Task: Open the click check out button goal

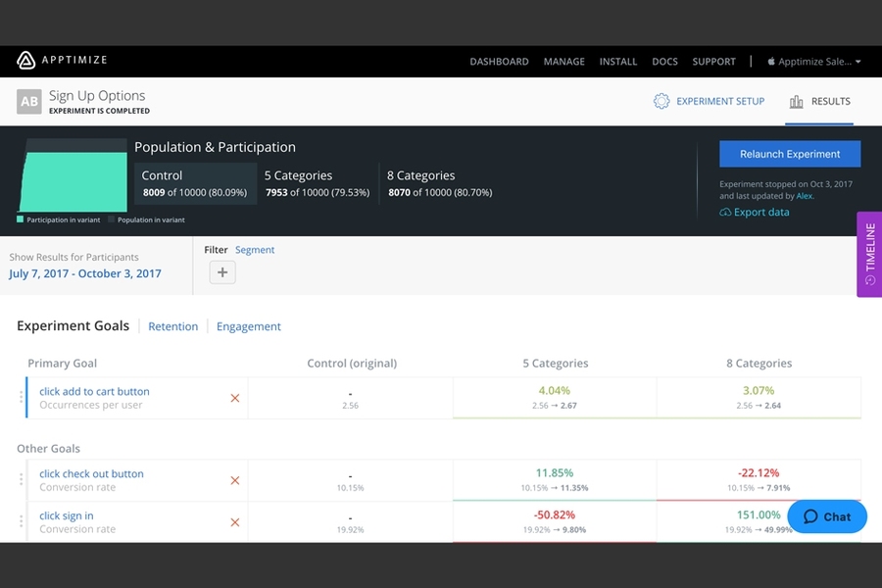Action: coord(92,473)
